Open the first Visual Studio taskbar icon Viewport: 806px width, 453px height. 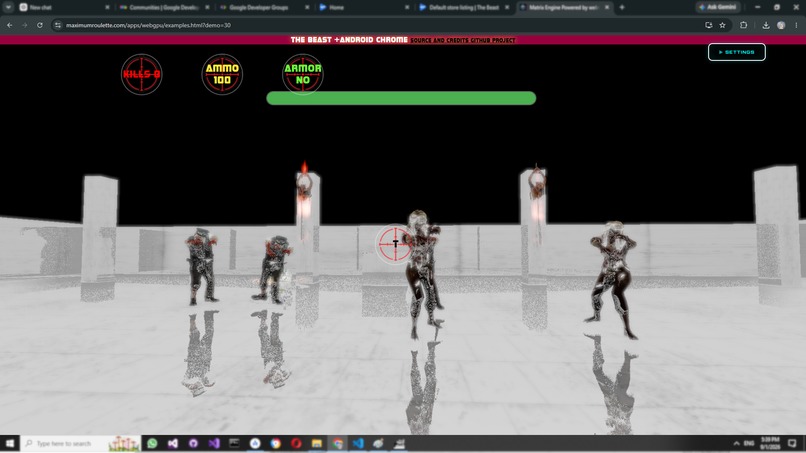click(173, 443)
